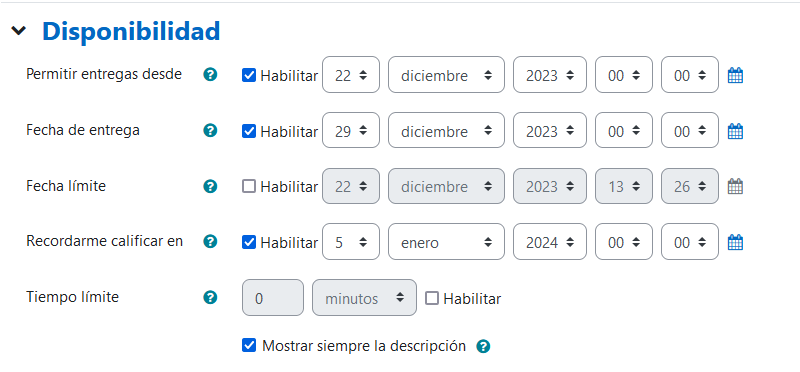Open calendar picker for Fecha de entrega

point(735,131)
